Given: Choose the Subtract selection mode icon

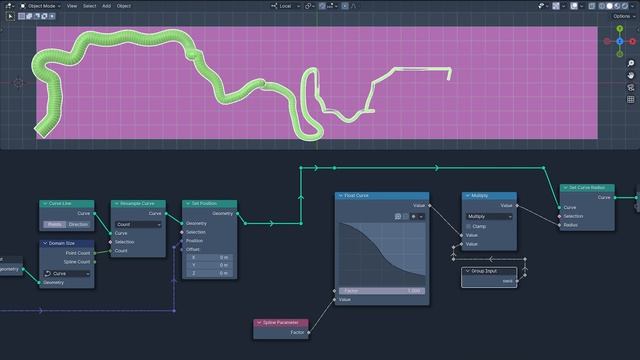Looking at the screenshot, I should pos(37,16).
